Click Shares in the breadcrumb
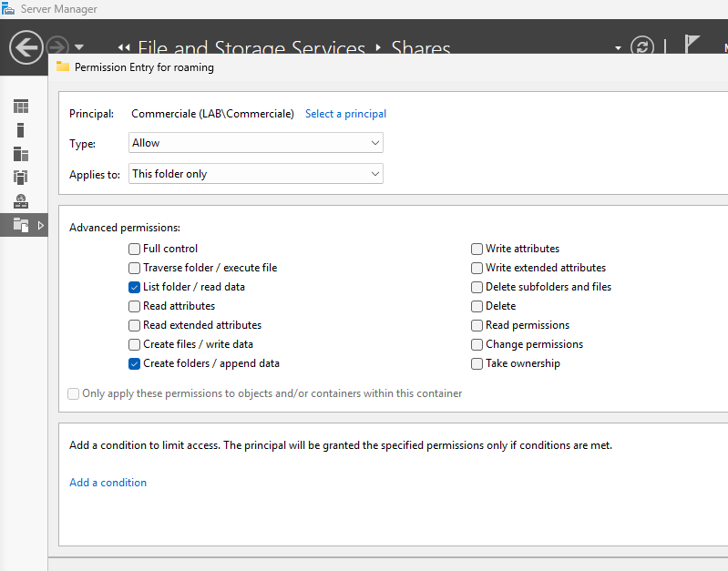728x571 pixels. (x=420, y=48)
